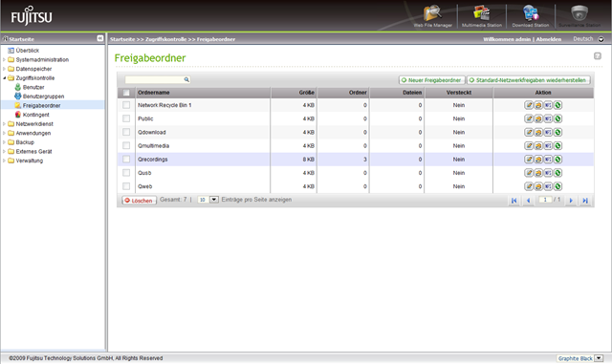The height and width of the screenshot is (364, 612).
Task: Refresh the Public folder row
Action: click(x=557, y=118)
